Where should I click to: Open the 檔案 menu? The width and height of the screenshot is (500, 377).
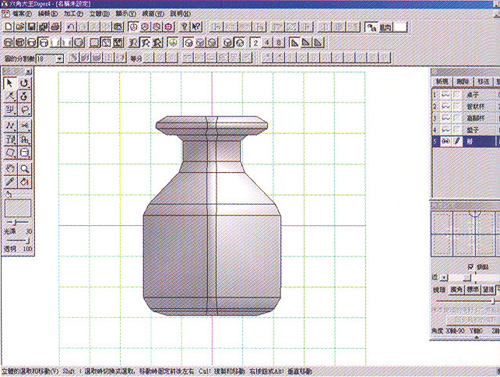(x=22, y=14)
